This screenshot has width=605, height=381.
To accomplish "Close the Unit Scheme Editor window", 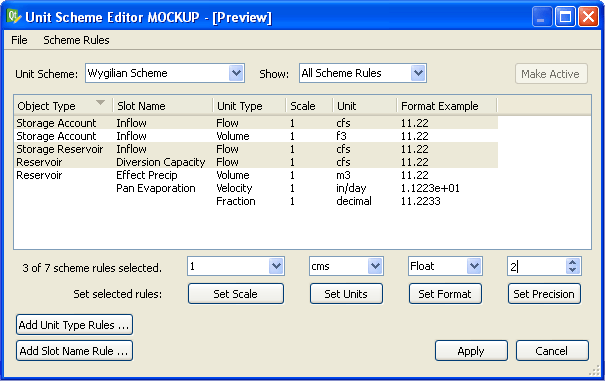I will pyautogui.click(x=588, y=17).
